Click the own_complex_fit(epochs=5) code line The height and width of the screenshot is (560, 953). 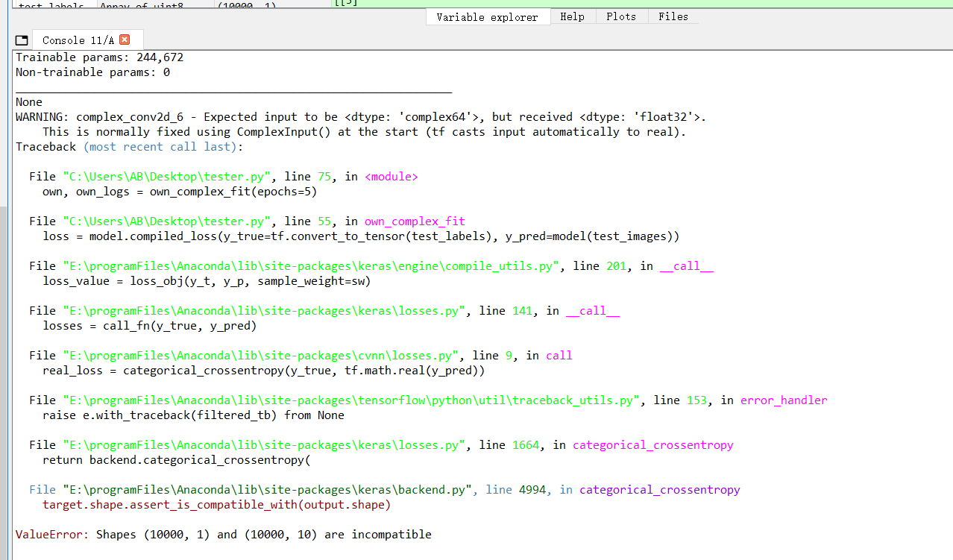[x=180, y=192]
